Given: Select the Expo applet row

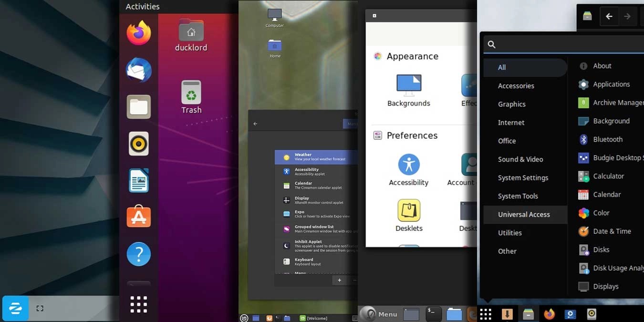Looking at the screenshot, I should click(316, 214).
